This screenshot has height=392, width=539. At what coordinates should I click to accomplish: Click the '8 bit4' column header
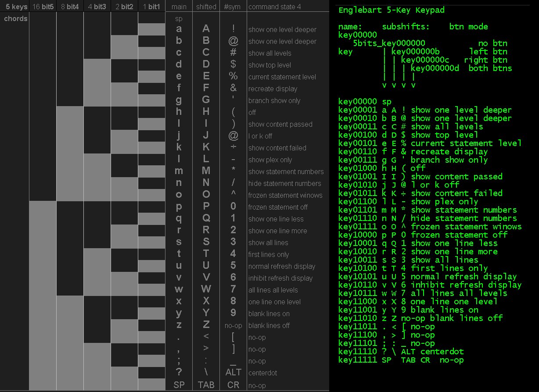coord(70,7)
